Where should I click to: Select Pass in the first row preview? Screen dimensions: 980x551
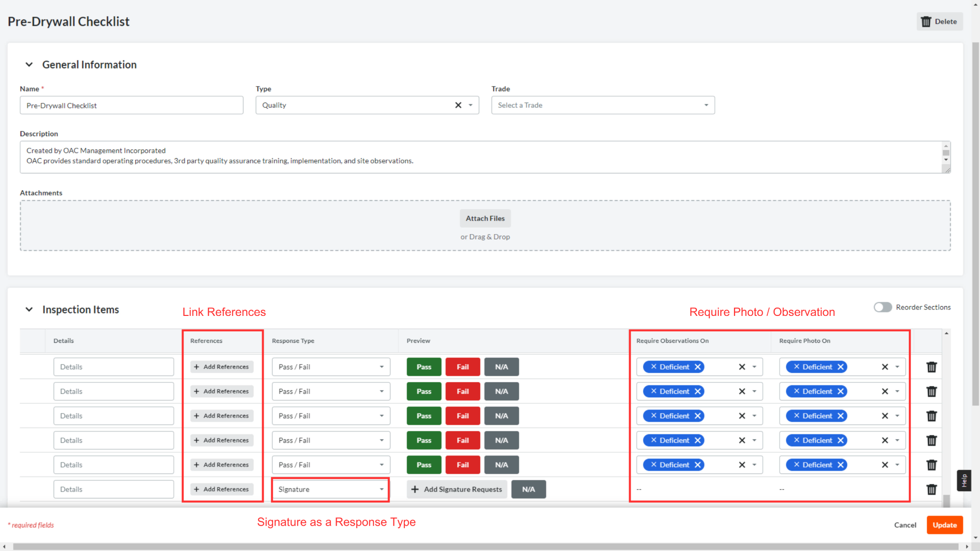424,367
